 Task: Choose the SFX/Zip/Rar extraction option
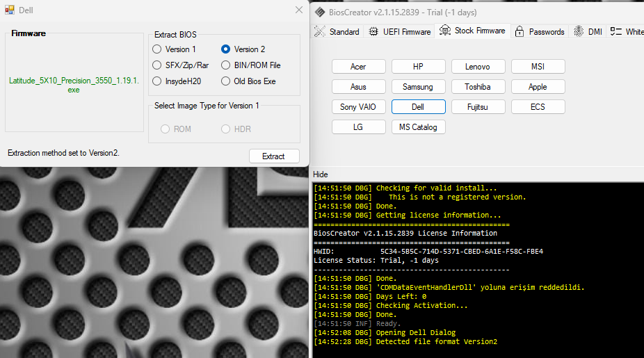(x=157, y=65)
